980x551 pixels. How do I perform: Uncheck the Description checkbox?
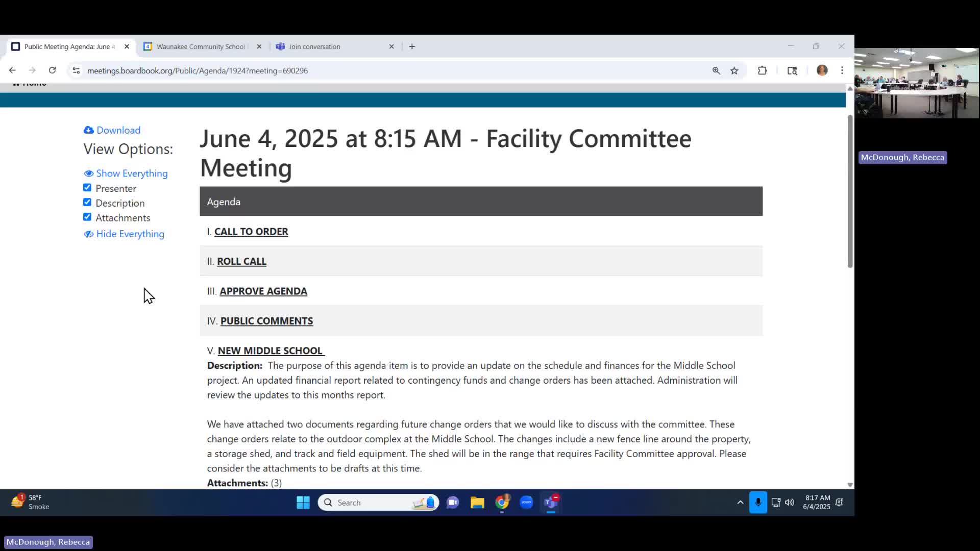click(87, 203)
